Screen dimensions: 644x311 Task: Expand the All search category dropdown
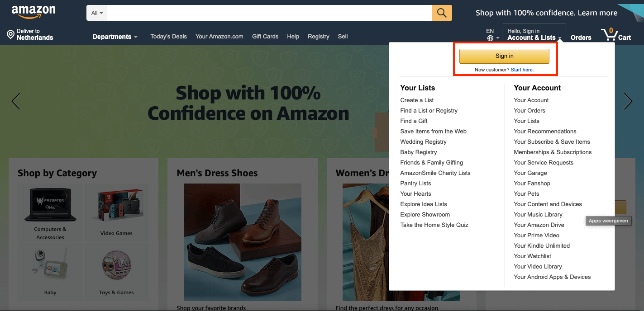tap(97, 13)
